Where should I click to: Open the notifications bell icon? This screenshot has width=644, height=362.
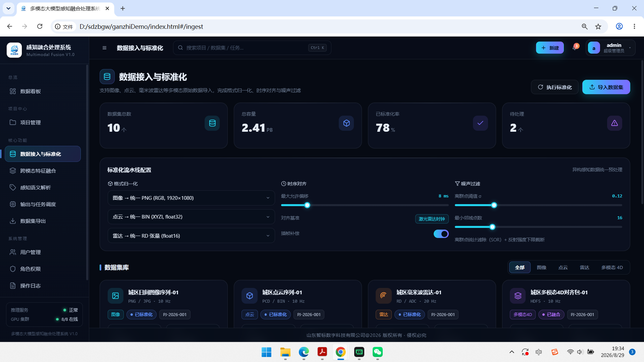tap(575, 48)
